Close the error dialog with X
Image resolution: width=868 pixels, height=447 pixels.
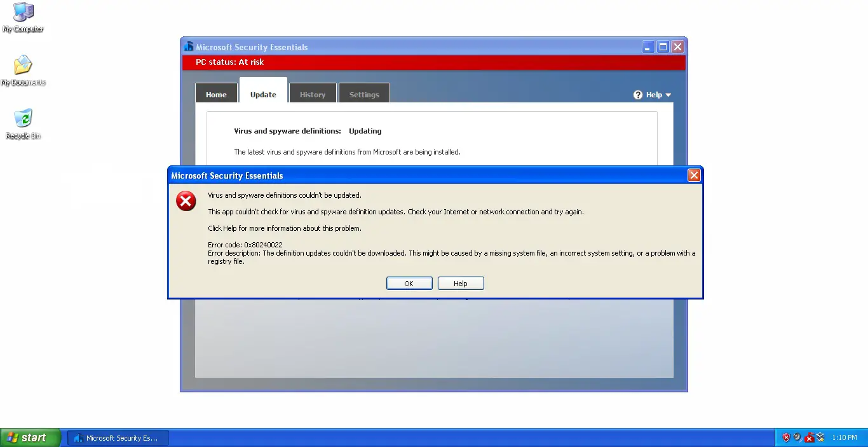[694, 175]
